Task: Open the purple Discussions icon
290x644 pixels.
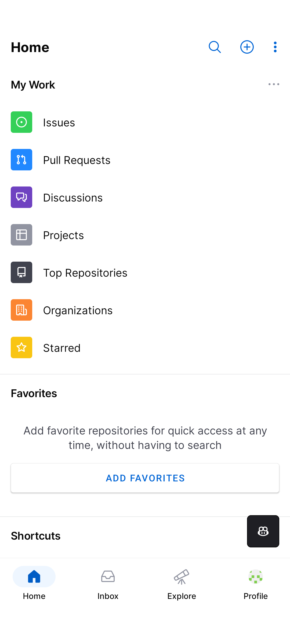Action: point(21,197)
